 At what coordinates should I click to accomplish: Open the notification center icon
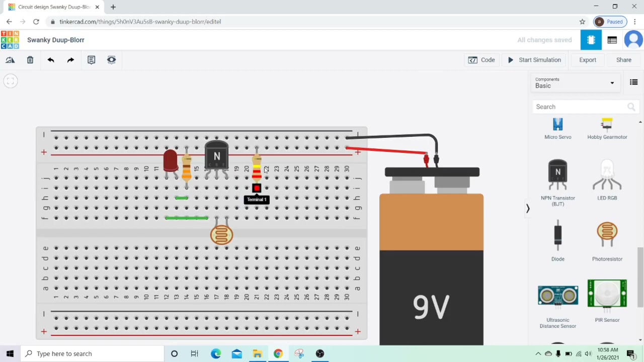click(631, 353)
